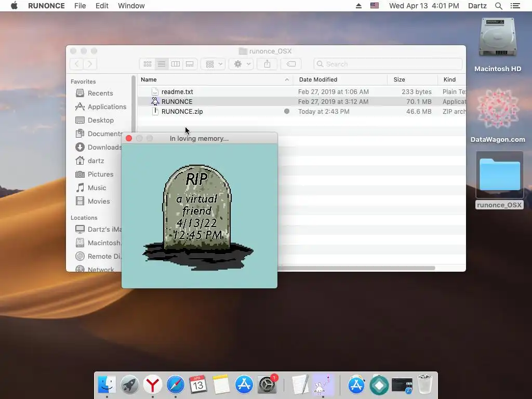Click the Share button in Finder toolbar

tap(267, 64)
